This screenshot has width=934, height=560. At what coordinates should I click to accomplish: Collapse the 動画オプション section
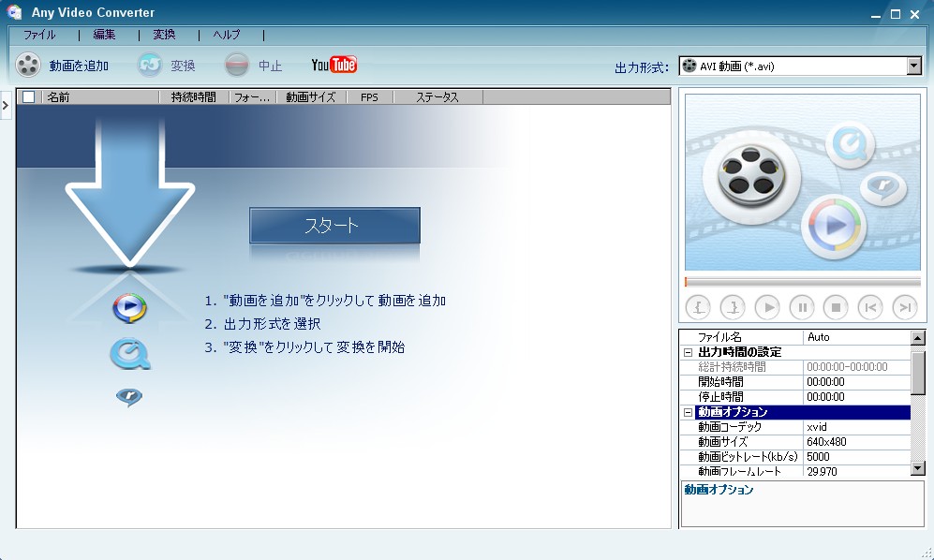click(688, 412)
